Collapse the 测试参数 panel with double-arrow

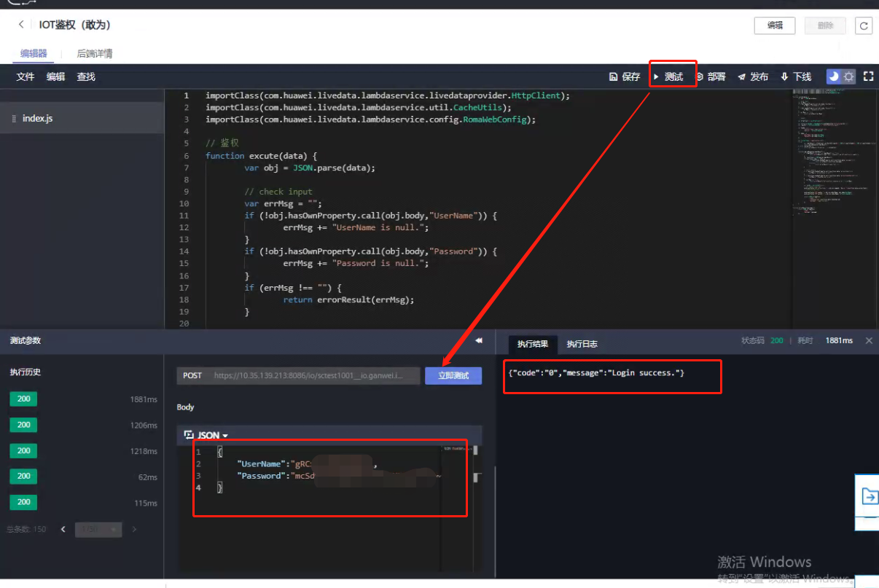[x=479, y=340]
